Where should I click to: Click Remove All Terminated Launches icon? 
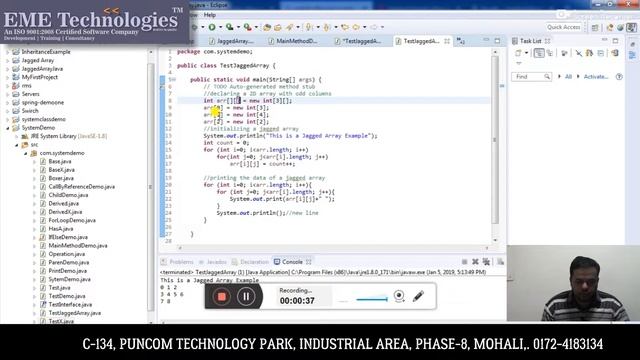pos(486,262)
